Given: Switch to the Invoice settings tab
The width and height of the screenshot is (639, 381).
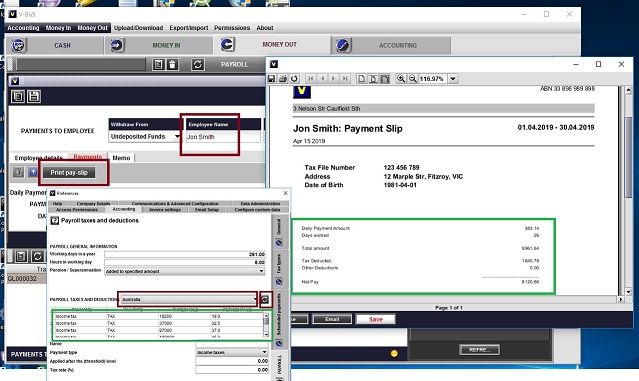Looking at the screenshot, I should click(x=165, y=209).
